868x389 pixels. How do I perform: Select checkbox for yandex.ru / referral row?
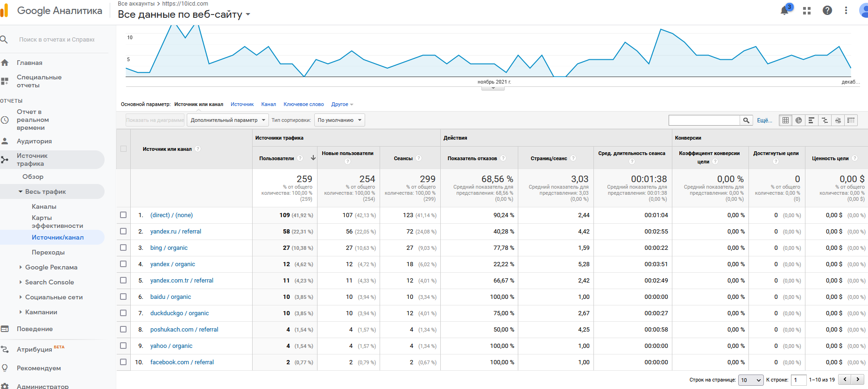point(123,231)
